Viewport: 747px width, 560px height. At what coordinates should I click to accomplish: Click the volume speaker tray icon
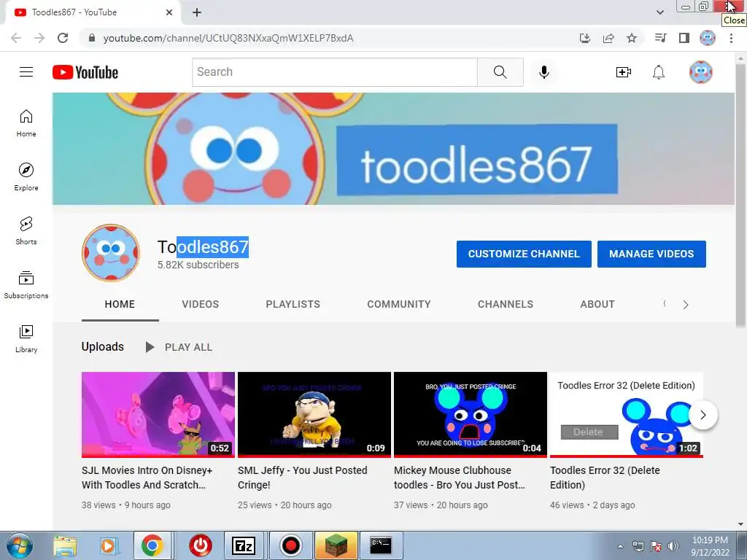(x=673, y=546)
